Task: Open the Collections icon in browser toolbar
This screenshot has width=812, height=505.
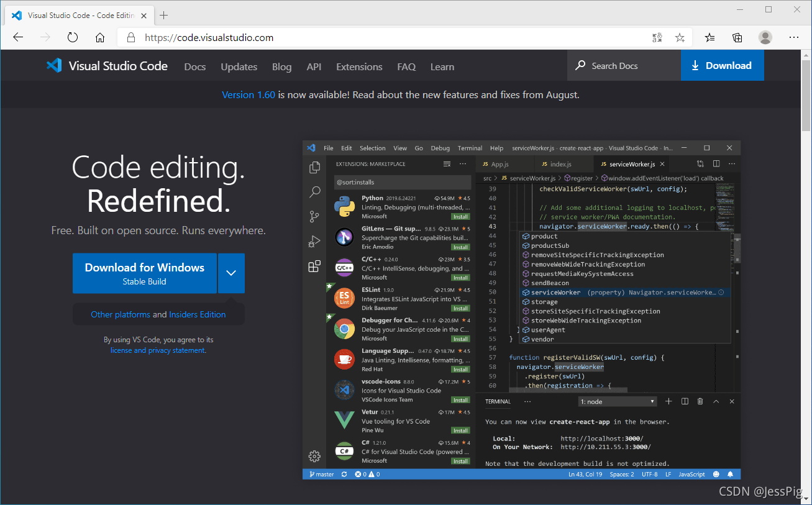Action: tap(737, 37)
